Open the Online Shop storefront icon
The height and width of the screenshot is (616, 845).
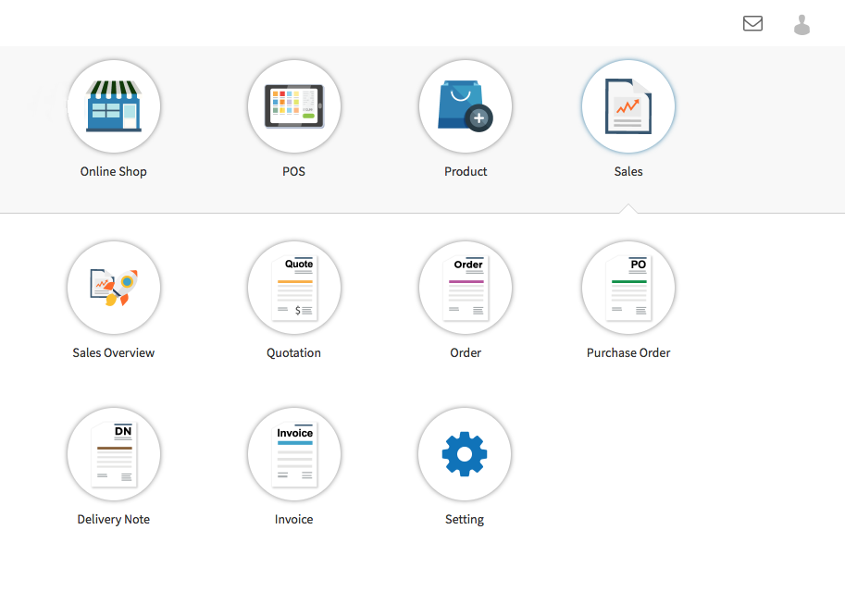(114, 106)
